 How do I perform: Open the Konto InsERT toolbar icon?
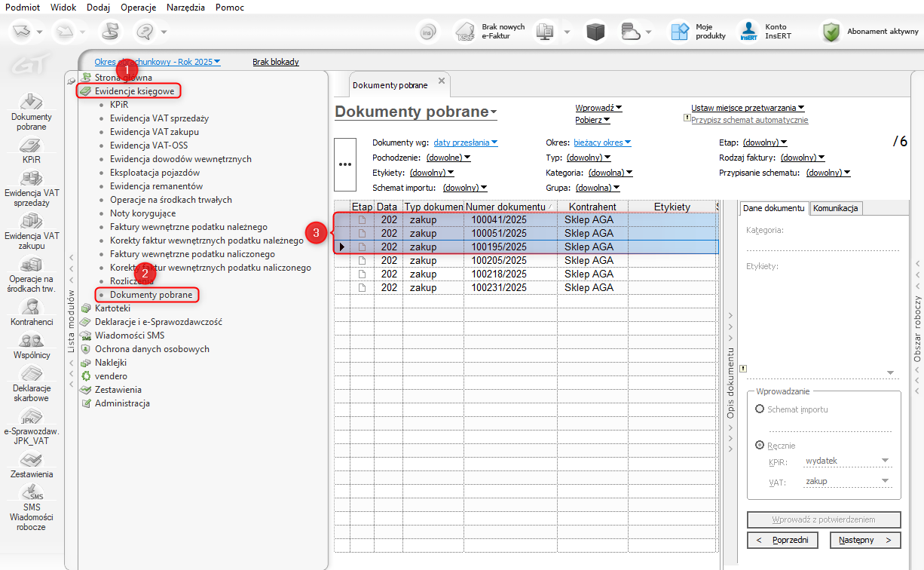748,32
